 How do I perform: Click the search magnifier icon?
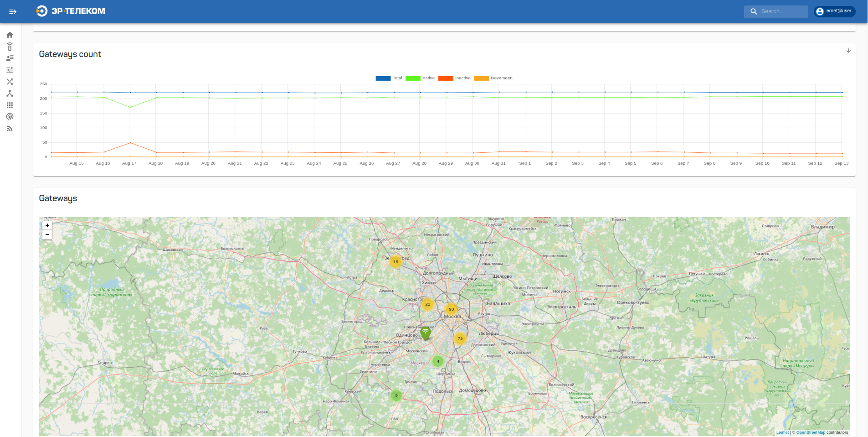coord(754,11)
